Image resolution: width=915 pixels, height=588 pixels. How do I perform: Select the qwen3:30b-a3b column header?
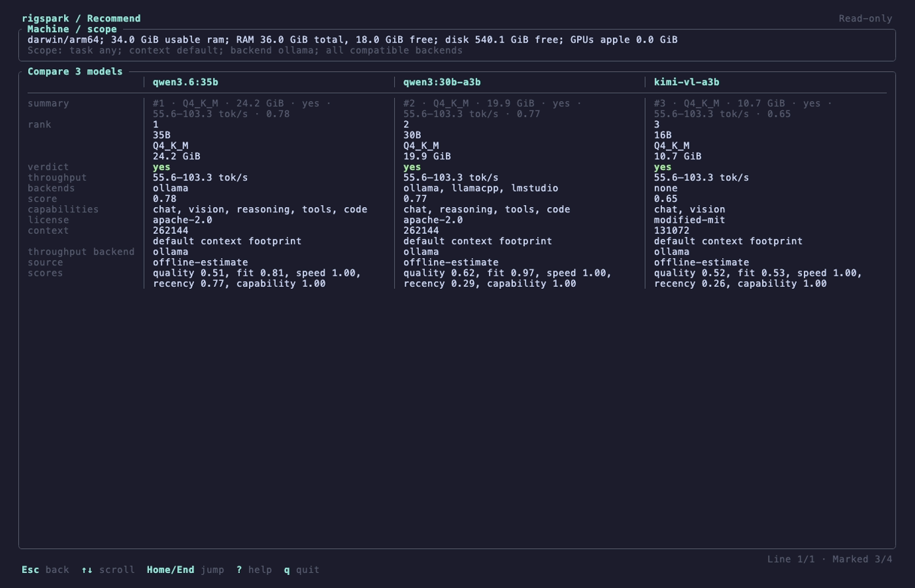coord(442,82)
